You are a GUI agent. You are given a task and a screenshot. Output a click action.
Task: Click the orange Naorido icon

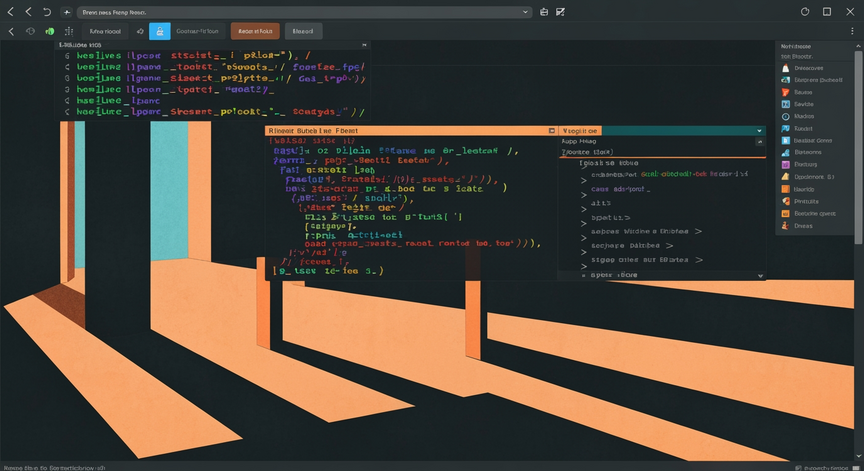click(x=786, y=189)
